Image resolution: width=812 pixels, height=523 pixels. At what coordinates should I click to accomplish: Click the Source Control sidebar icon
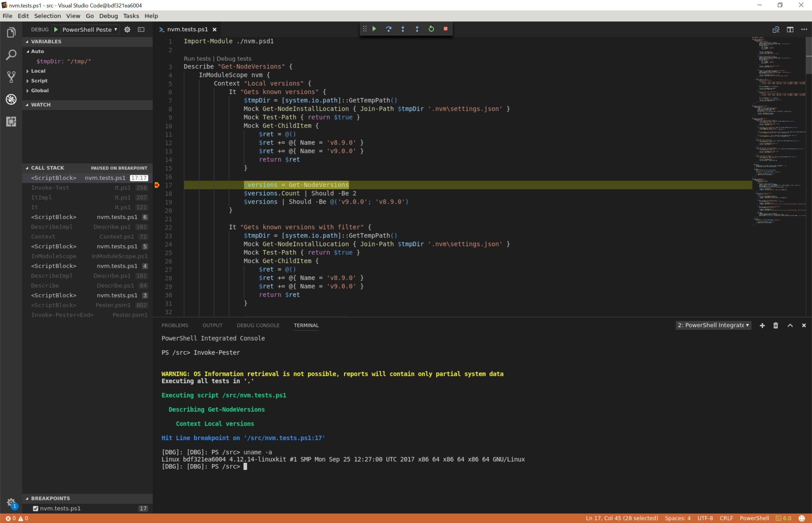[11, 77]
